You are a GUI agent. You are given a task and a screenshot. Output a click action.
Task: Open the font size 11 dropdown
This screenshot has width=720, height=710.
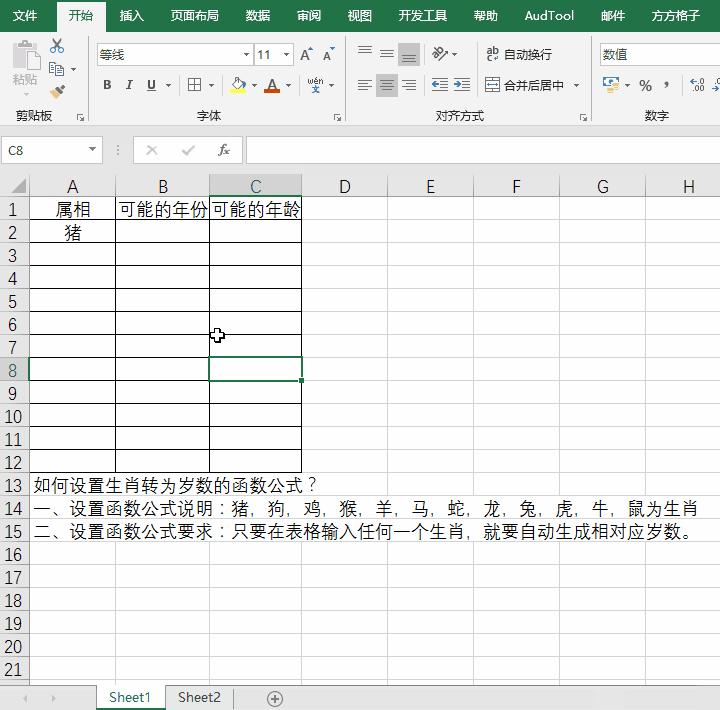pos(287,55)
